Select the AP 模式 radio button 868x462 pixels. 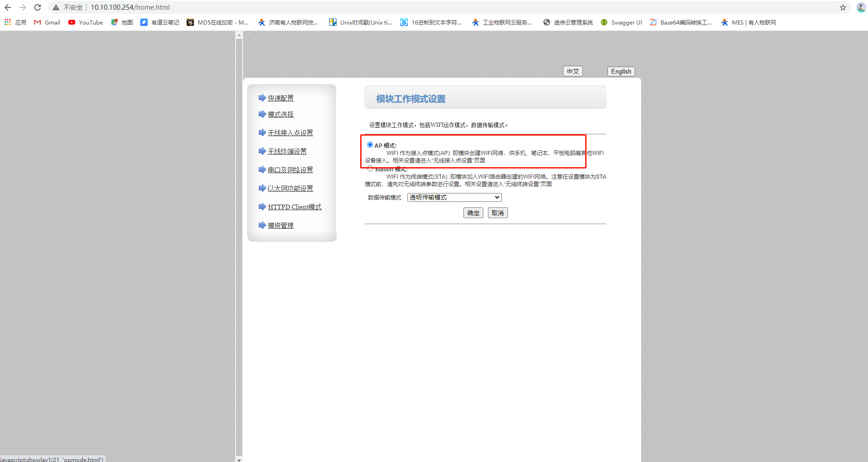(x=370, y=145)
